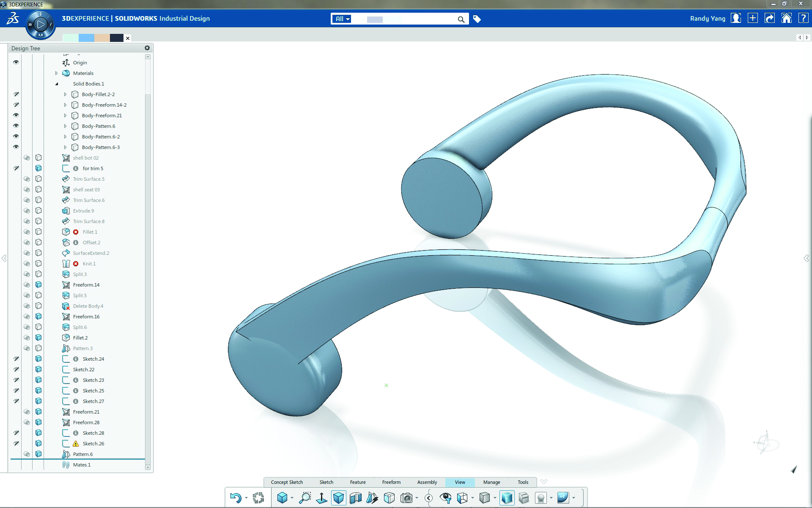Click the Share arrow icon in header
This screenshot has width=812, height=508.
point(770,18)
